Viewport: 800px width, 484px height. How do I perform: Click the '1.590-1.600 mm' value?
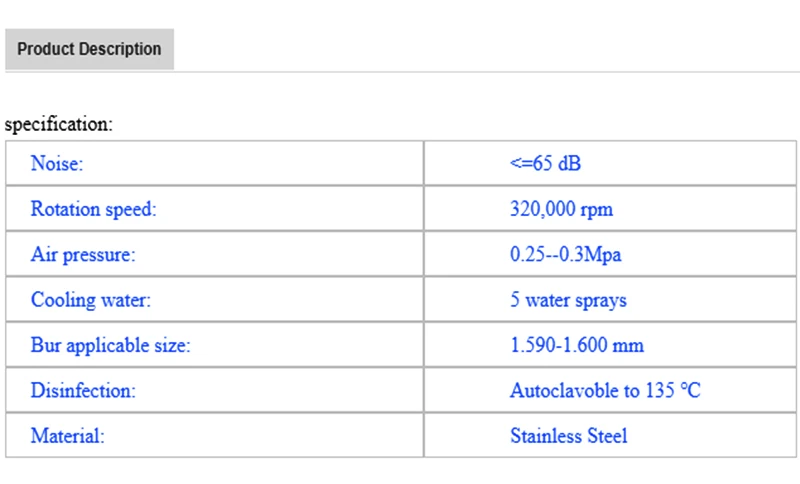[576, 346]
